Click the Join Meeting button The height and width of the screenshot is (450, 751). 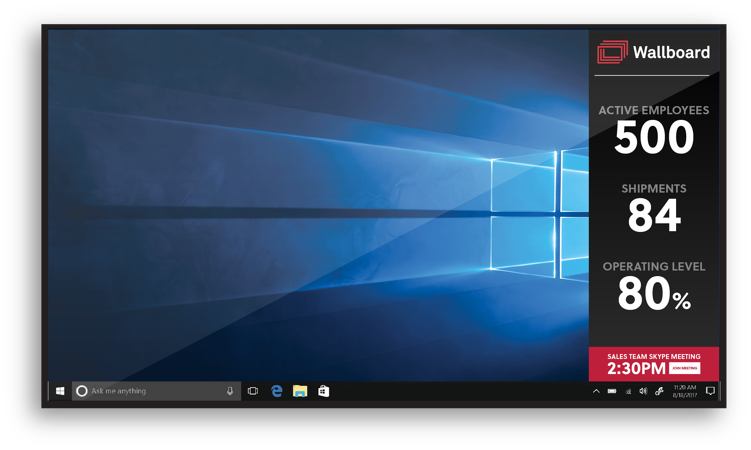pyautogui.click(x=684, y=368)
